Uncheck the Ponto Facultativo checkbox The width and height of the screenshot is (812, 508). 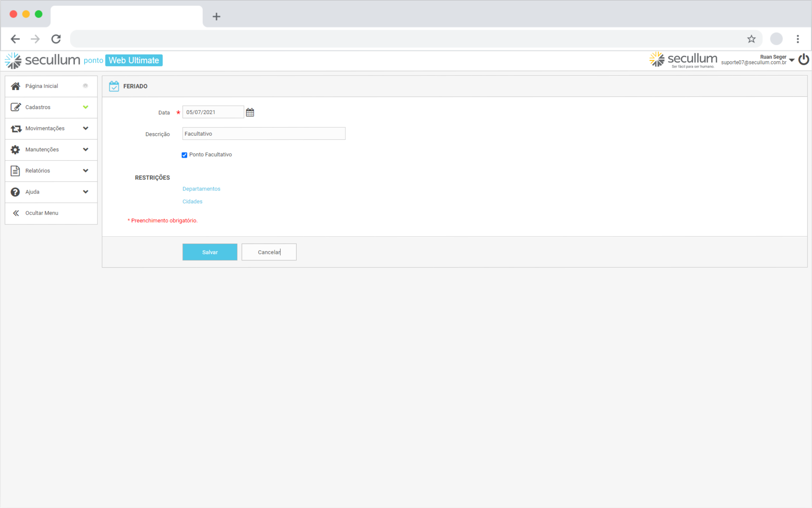[184, 155]
